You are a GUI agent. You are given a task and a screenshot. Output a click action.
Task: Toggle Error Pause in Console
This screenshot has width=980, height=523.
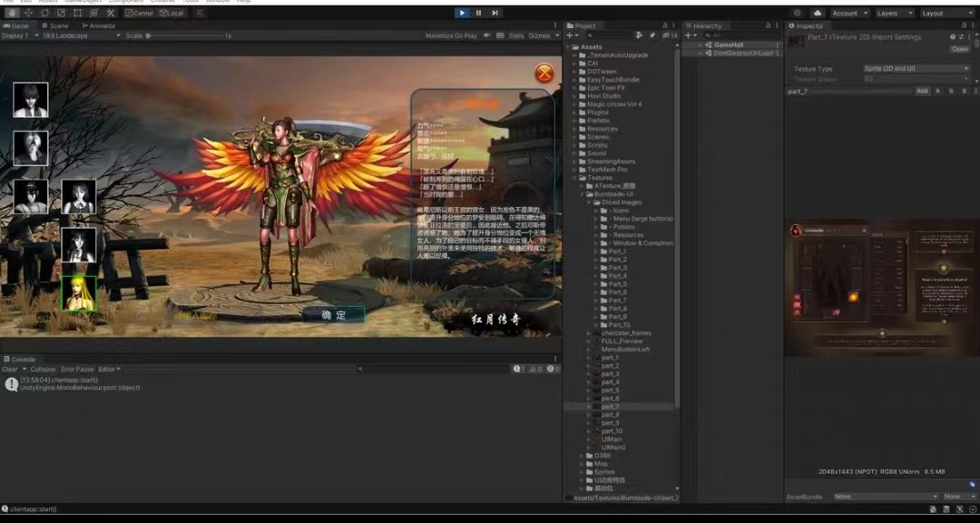(77, 370)
